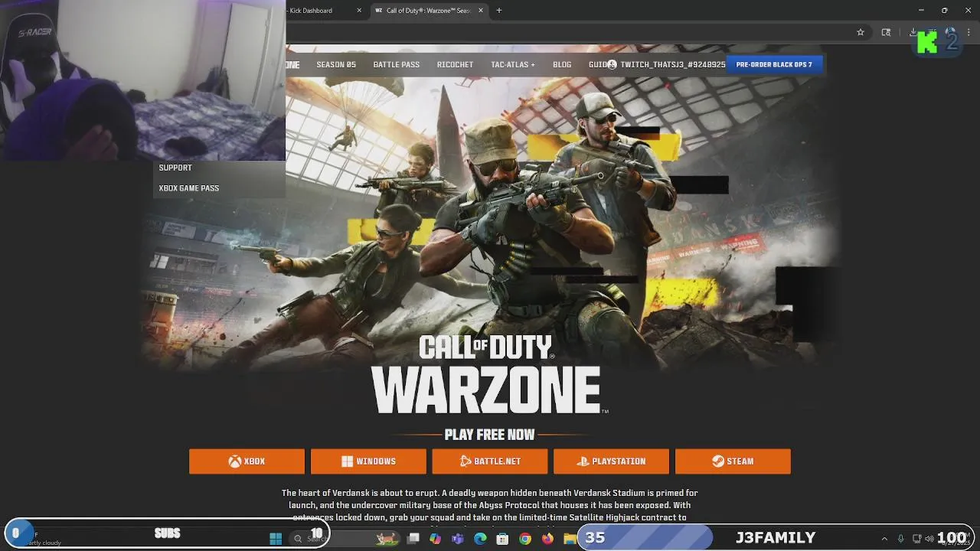Click Pre-Order Black Ops 7 button
980x551 pixels.
click(774, 65)
